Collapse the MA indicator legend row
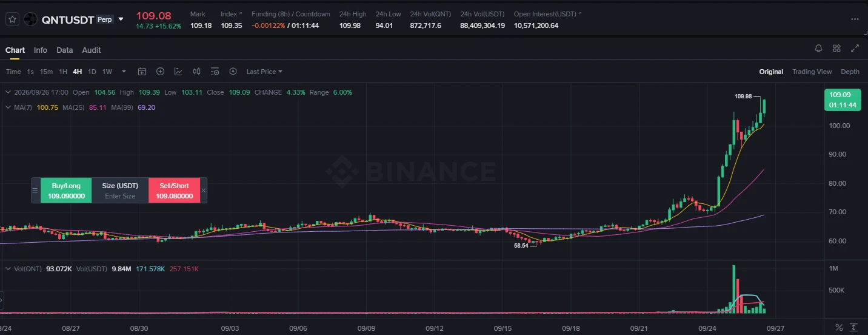Viewport: 868px width, 335px height. tap(8, 107)
